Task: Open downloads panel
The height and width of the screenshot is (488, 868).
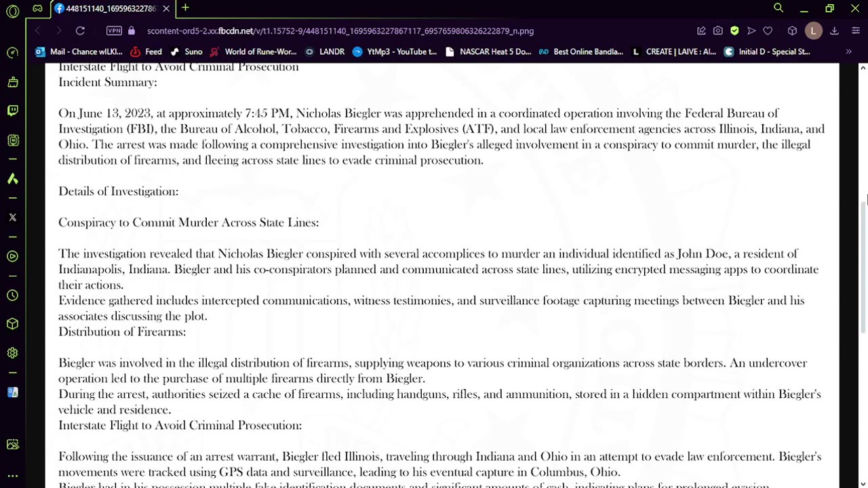Action: 835,30
